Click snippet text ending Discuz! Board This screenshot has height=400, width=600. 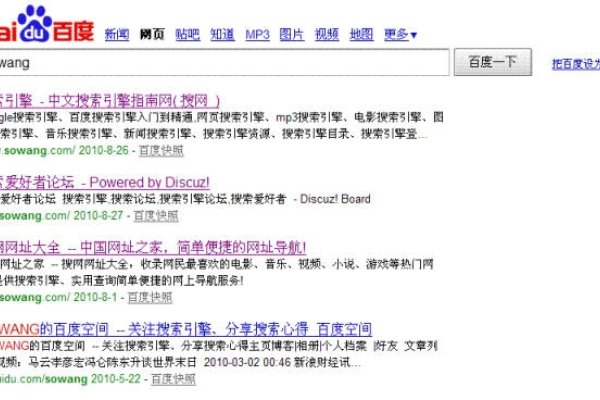tap(185, 199)
